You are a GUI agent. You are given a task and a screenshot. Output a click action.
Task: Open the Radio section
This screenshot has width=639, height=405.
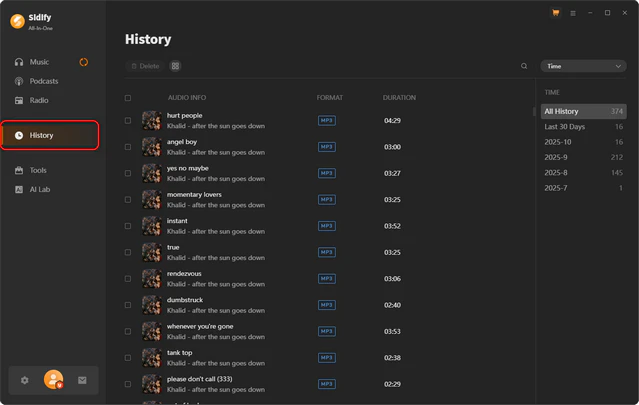pyautogui.click(x=39, y=100)
